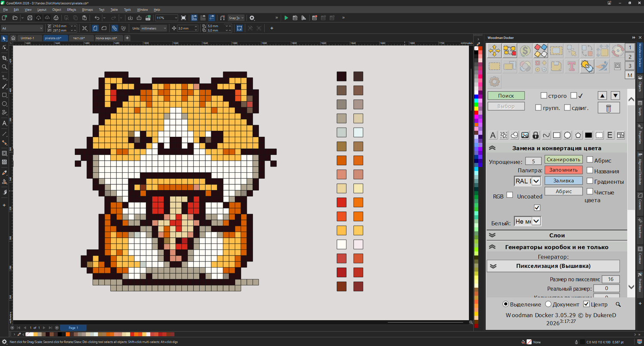Switch to the Untitled-1 document tab
644x346 pixels.
point(27,38)
